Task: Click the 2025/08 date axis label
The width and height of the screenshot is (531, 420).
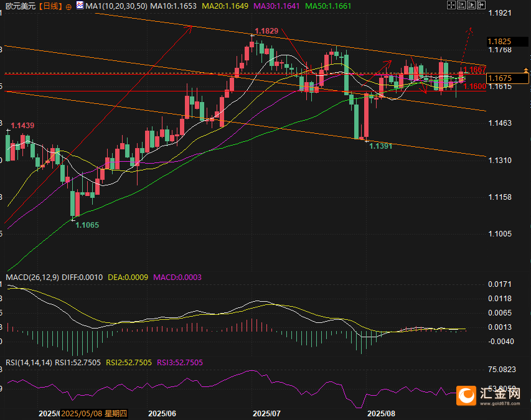Action: click(x=382, y=414)
